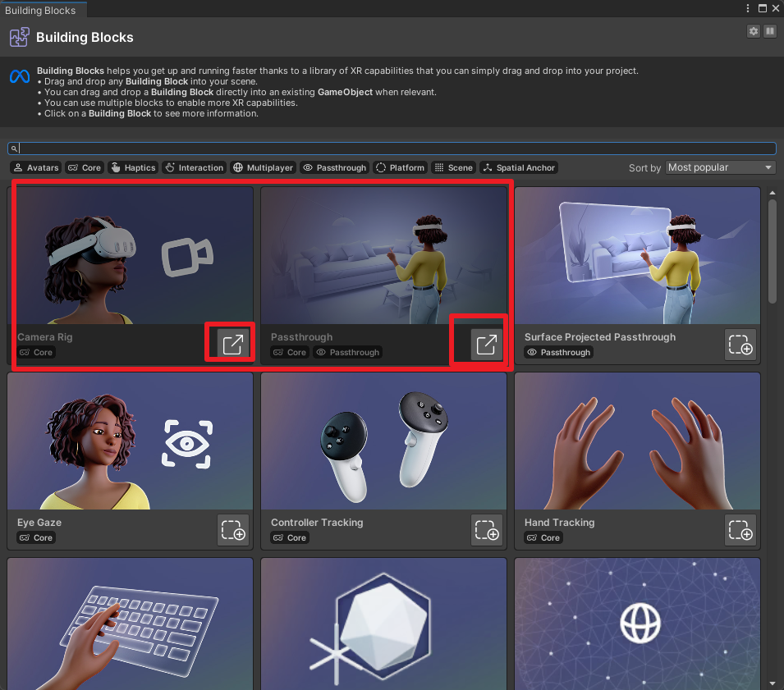Image resolution: width=784 pixels, height=690 pixels.
Task: Click the Eye Gaze block thumbnail
Action: pyautogui.click(x=130, y=441)
